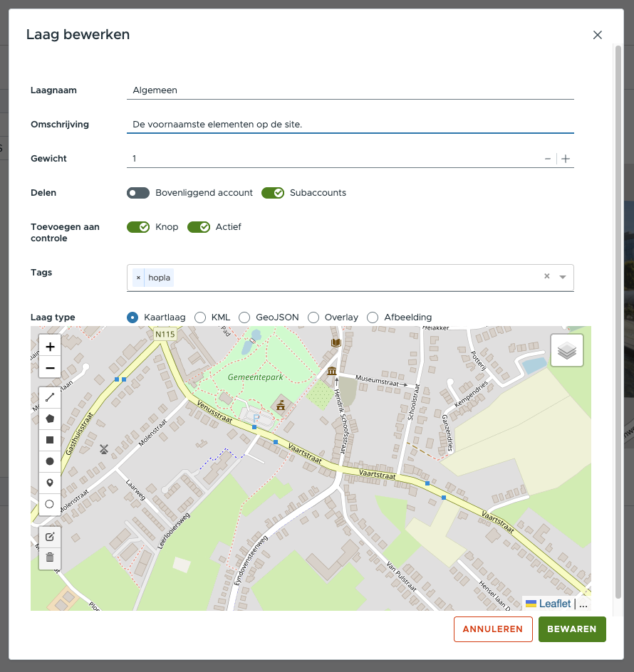Screen dimensions: 634x672
Task: Turn off the Actief toggle
Action: pyautogui.click(x=199, y=227)
